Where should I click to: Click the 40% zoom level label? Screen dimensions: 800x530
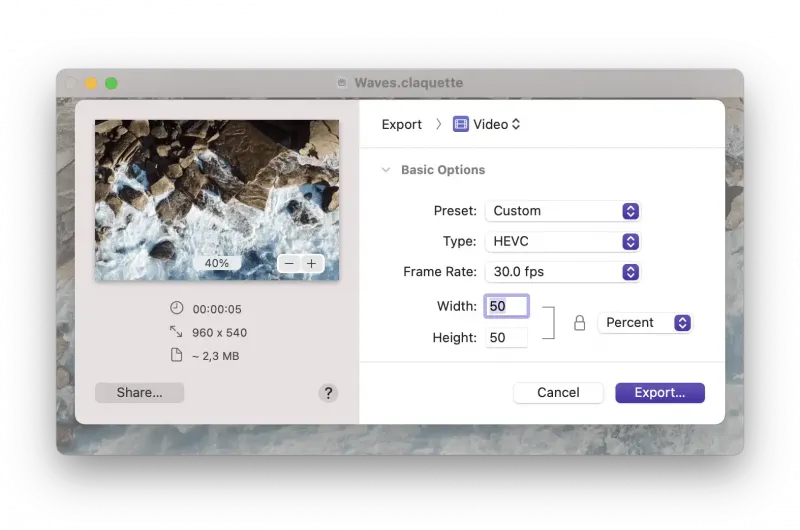(216, 263)
